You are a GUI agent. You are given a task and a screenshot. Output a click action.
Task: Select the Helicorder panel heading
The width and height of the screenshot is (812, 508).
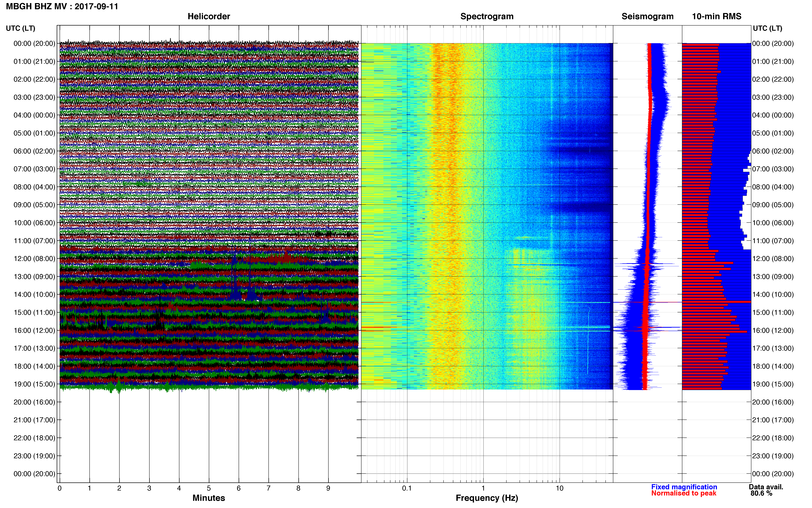click(209, 16)
